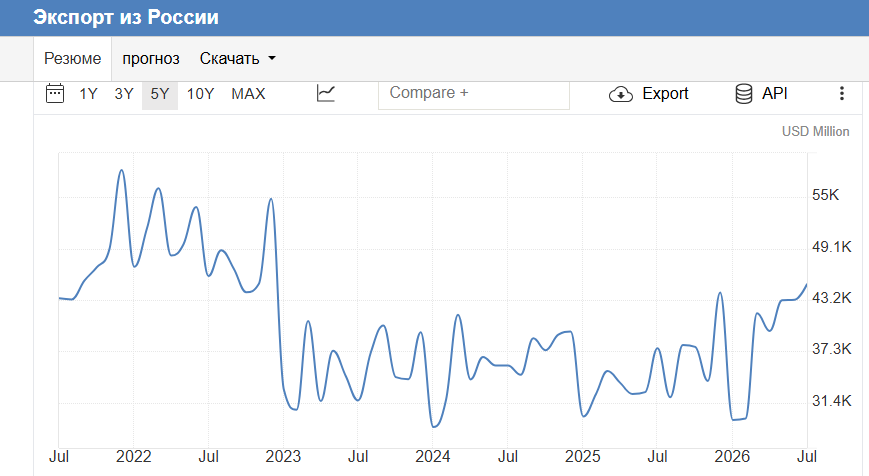
Task: Click the 31.4K y-axis label
Action: (831, 401)
